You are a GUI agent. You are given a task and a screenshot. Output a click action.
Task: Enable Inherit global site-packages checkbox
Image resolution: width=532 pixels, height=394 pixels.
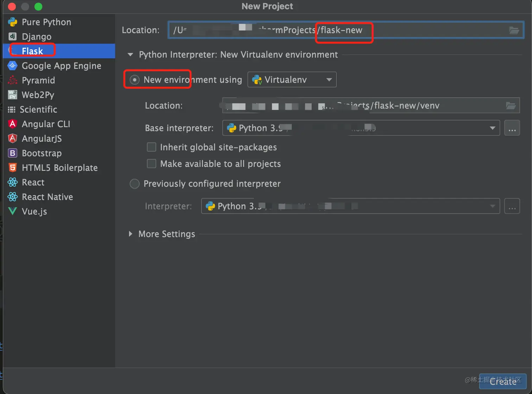coord(151,147)
